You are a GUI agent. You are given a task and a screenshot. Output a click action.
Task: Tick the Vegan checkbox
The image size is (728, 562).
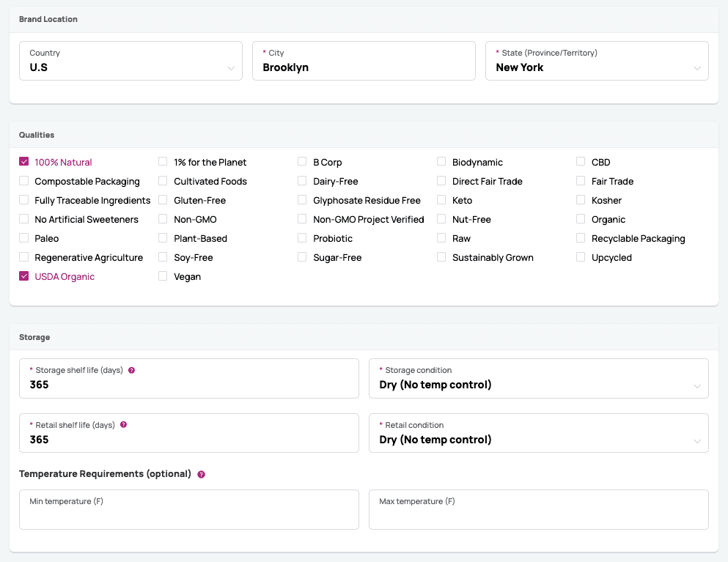click(163, 276)
